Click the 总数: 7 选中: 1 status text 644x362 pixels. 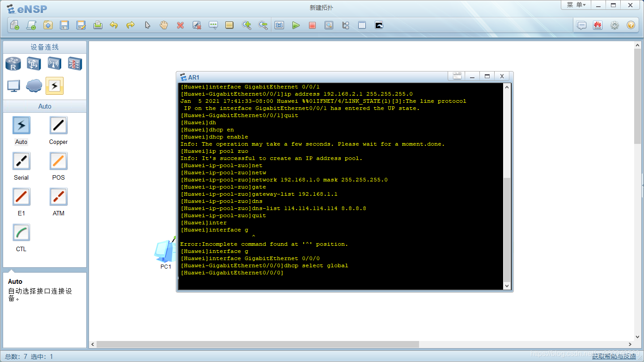29,356
